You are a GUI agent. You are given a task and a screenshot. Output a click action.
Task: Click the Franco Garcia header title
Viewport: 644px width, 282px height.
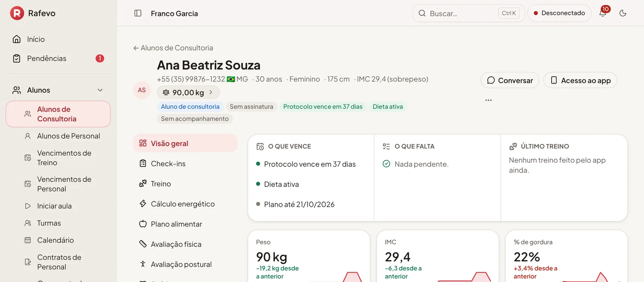pyautogui.click(x=174, y=14)
